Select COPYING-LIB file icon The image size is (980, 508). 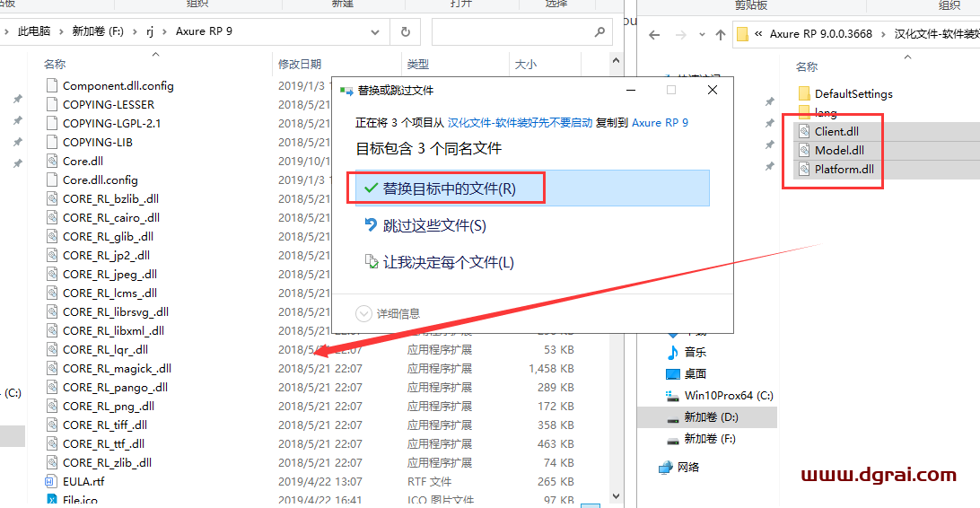52,142
